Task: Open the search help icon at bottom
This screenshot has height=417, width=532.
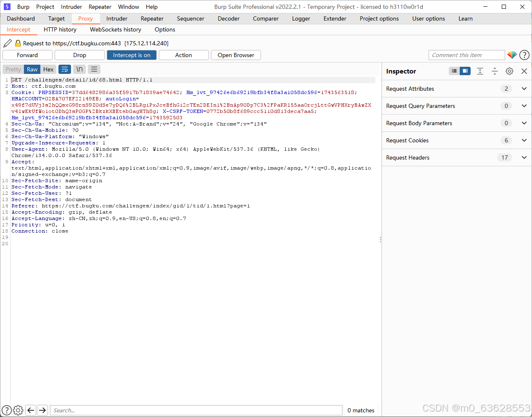Action: 7,410
